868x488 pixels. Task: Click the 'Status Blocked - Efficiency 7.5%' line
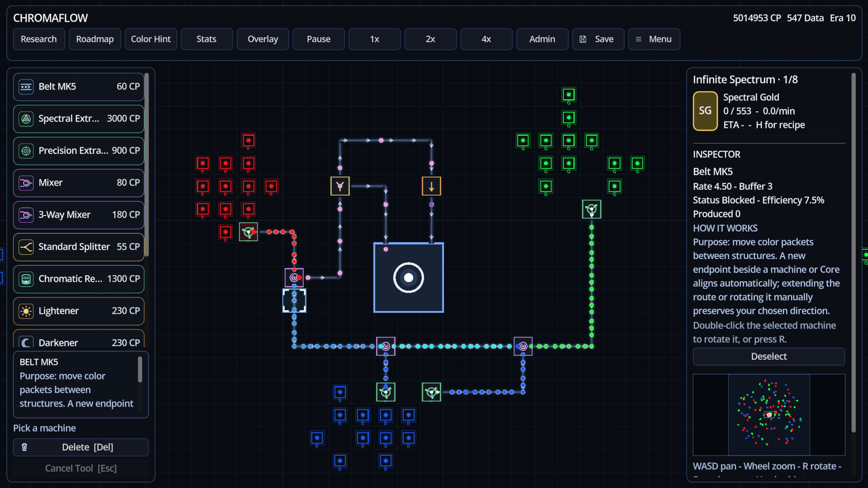758,200
